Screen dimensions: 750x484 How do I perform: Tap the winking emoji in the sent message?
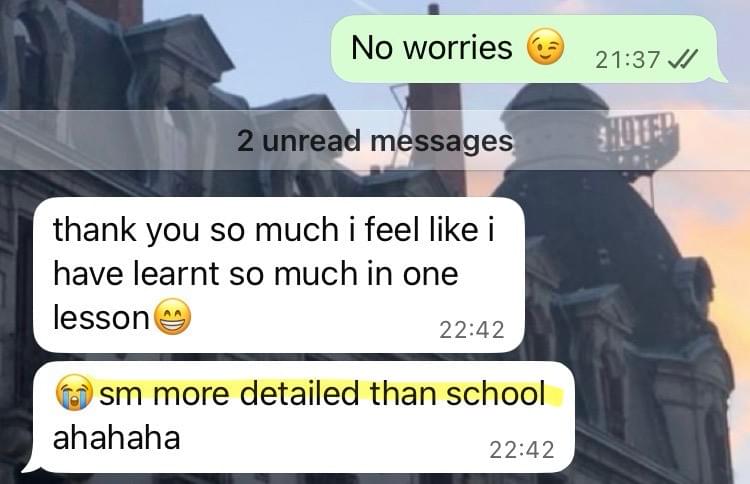coord(545,47)
